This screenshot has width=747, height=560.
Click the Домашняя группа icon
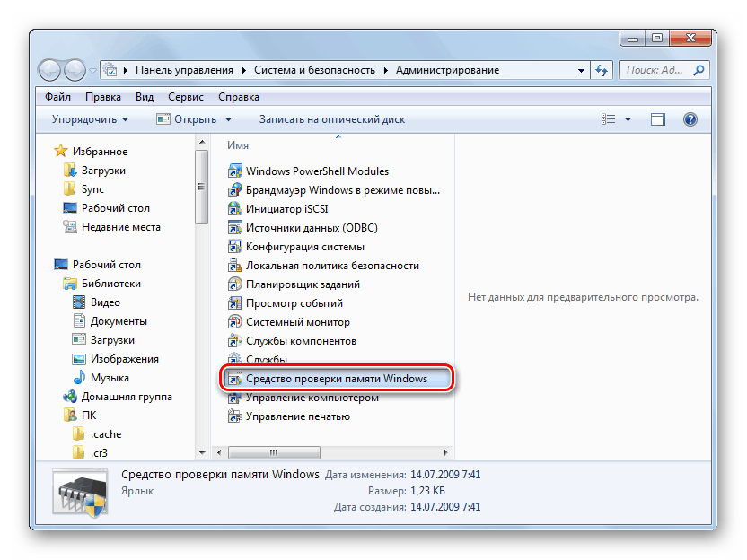point(69,396)
